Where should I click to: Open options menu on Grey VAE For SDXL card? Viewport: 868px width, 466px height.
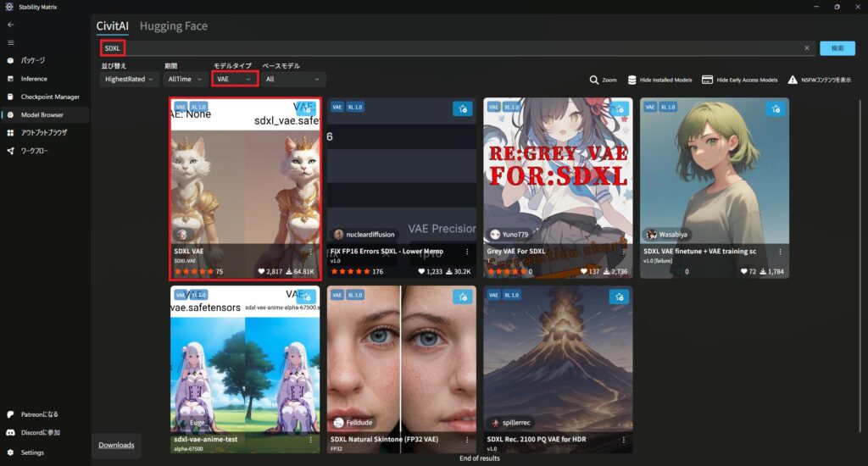tap(624, 252)
